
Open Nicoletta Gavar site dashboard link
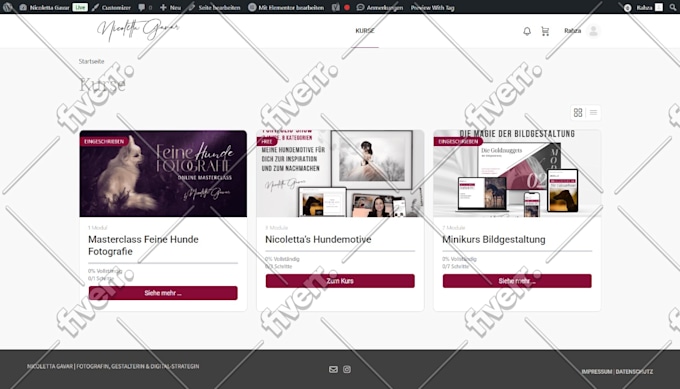point(45,7)
